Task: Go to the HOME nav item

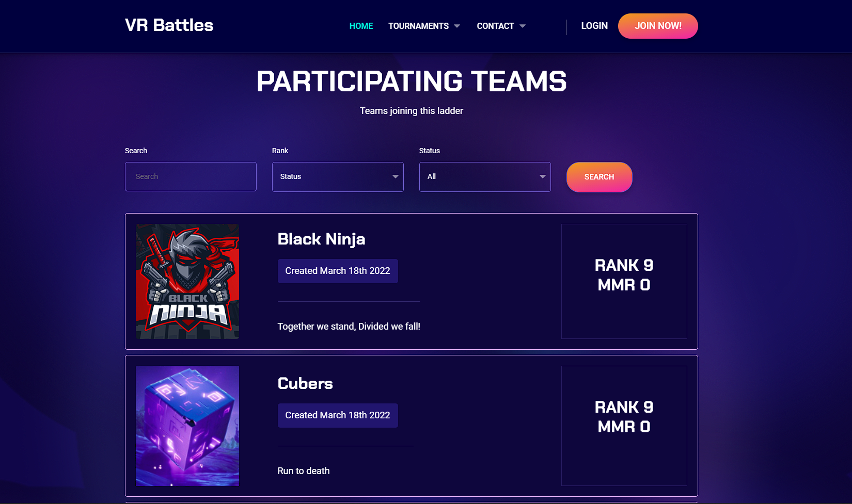Action: tap(361, 26)
